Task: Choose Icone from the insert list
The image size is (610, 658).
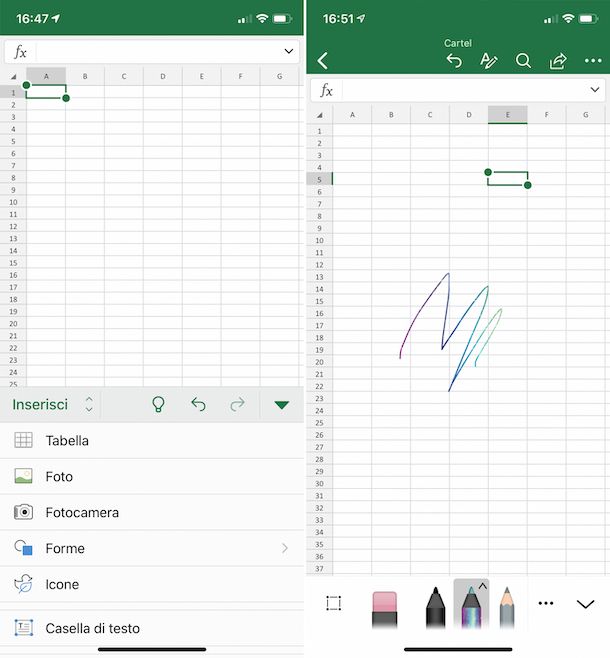Action: [x=152, y=585]
